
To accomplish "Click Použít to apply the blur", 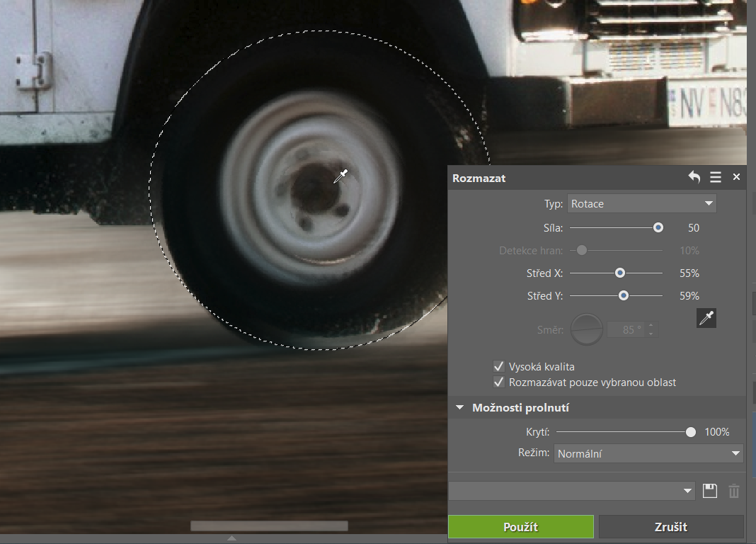I will pyautogui.click(x=521, y=527).
